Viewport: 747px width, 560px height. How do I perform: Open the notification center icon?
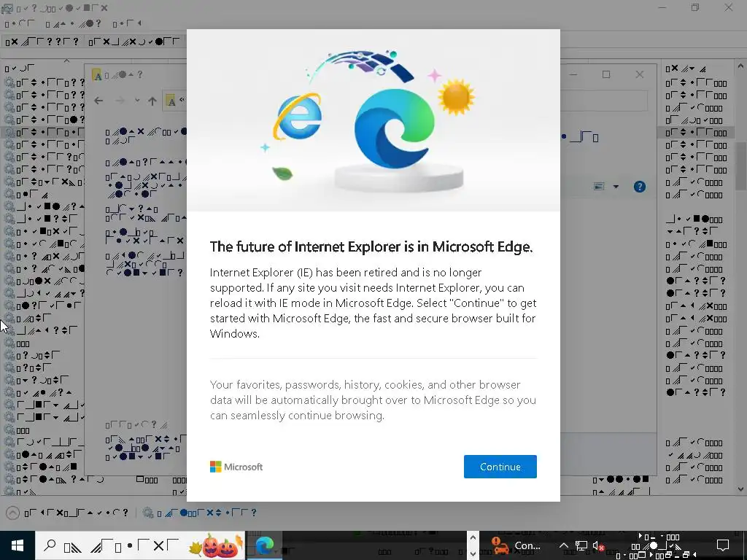click(x=723, y=545)
